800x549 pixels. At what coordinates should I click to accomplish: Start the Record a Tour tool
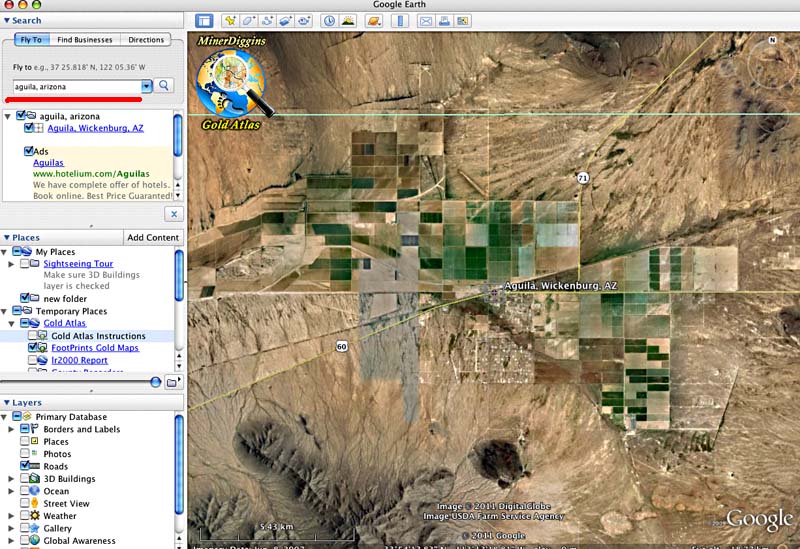pyautogui.click(x=305, y=21)
